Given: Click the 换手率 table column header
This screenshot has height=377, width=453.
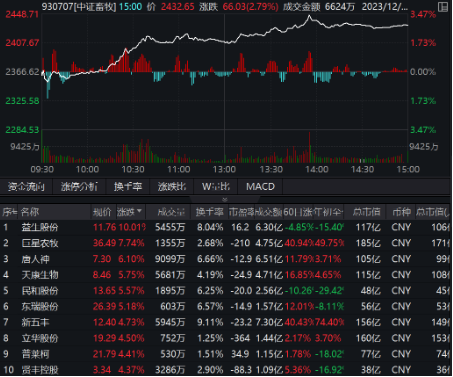Looking at the screenshot, I should click(x=209, y=212).
